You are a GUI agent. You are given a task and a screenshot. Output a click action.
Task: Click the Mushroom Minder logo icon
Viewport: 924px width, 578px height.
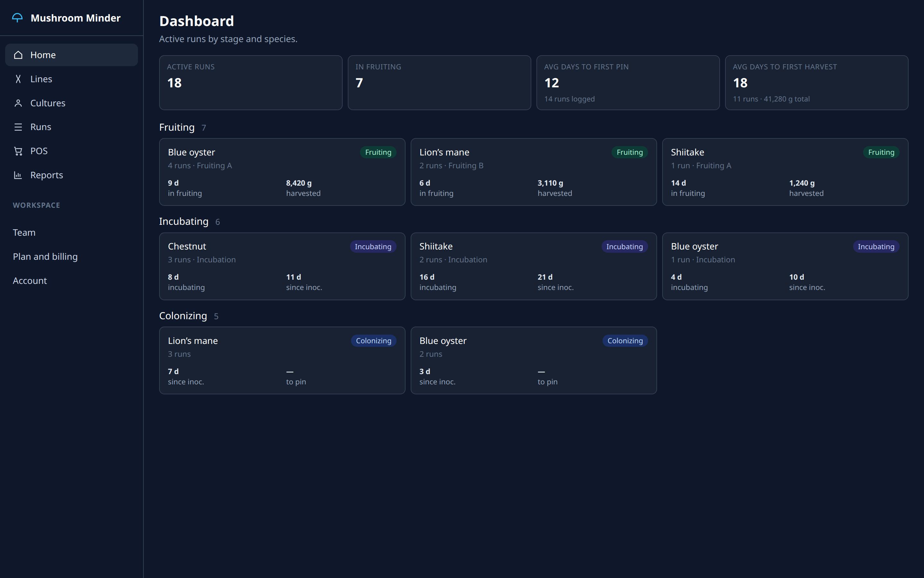[x=18, y=18]
